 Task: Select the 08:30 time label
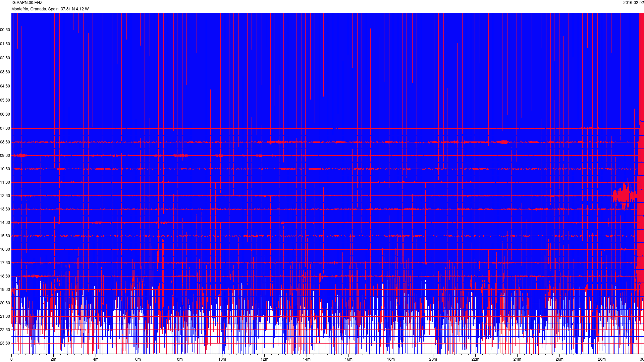[5, 142]
